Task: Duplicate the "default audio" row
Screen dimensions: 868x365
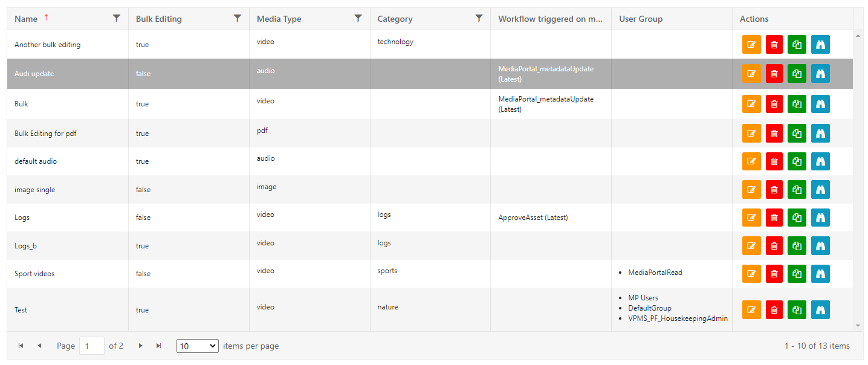Action: tap(797, 161)
